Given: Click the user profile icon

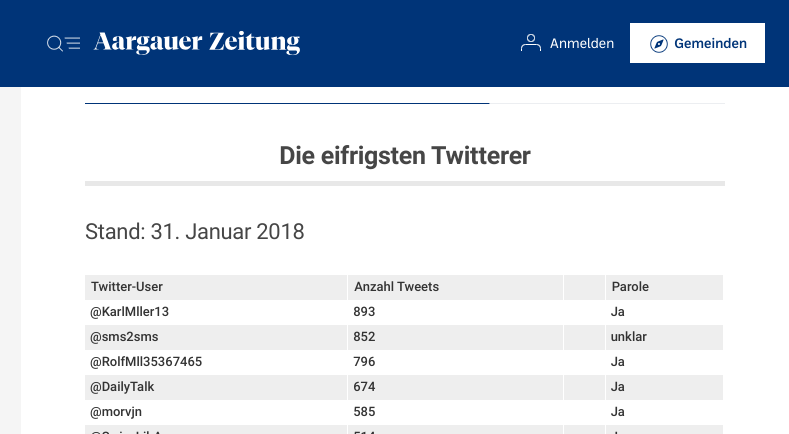Looking at the screenshot, I should click(531, 43).
